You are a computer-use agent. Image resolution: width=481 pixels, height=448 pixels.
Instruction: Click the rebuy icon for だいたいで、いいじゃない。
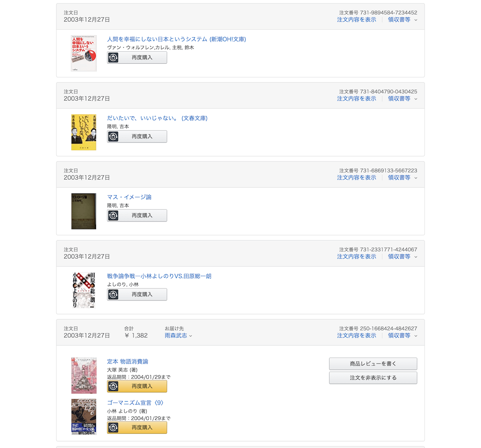tap(113, 137)
